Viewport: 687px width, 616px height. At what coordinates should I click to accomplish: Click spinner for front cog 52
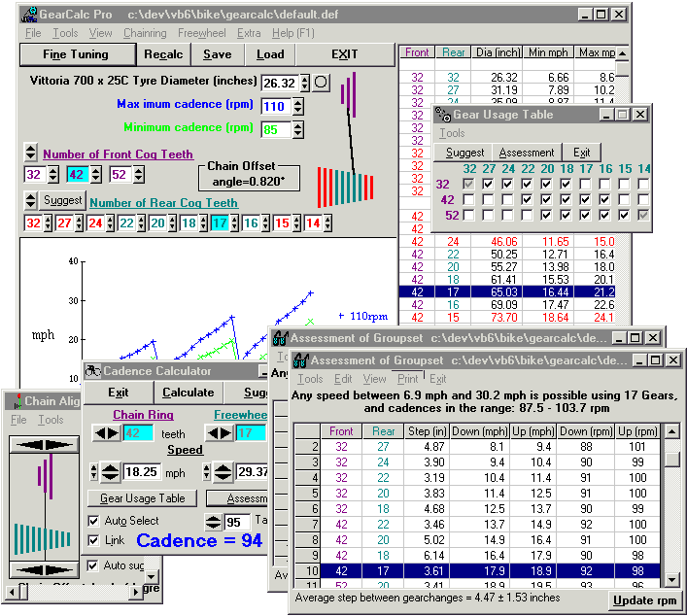coord(138,174)
